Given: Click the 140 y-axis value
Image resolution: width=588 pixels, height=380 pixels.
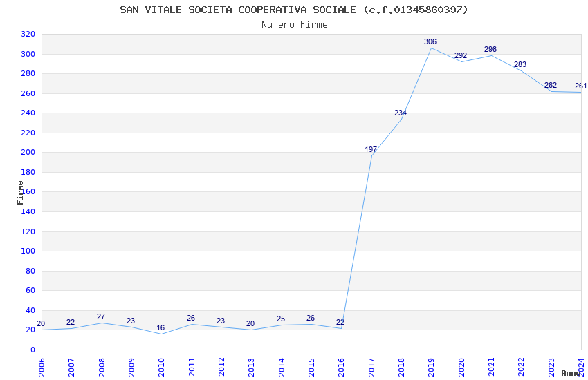Looking at the screenshot, I should click(x=28, y=211).
